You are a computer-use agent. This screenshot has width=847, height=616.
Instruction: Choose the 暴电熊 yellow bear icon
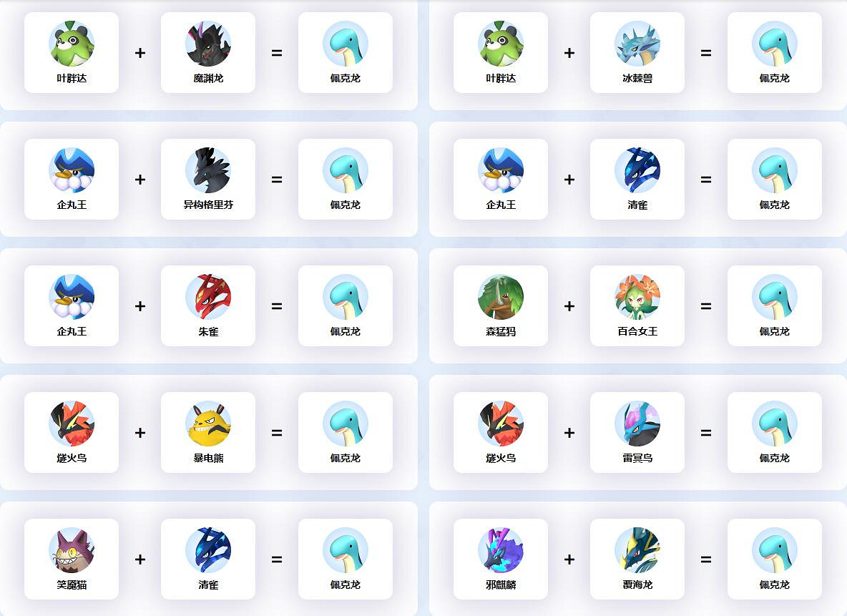click(208, 424)
